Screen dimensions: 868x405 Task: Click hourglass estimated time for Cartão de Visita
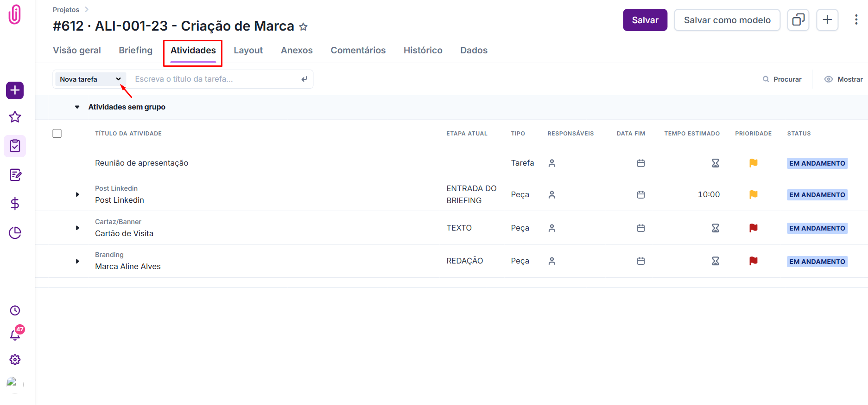tap(715, 228)
